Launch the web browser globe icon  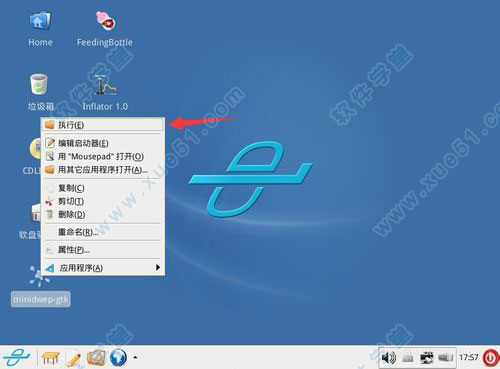[118, 357]
